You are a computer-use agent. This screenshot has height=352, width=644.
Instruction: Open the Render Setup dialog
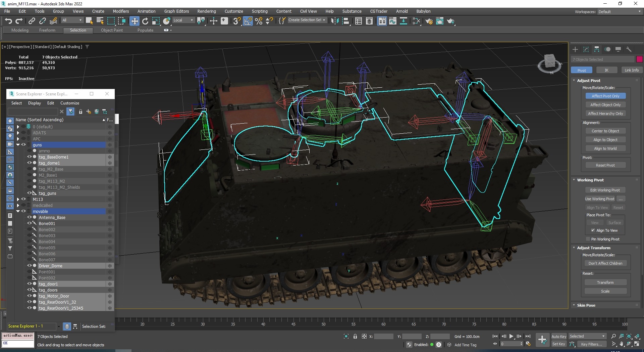coord(429,21)
